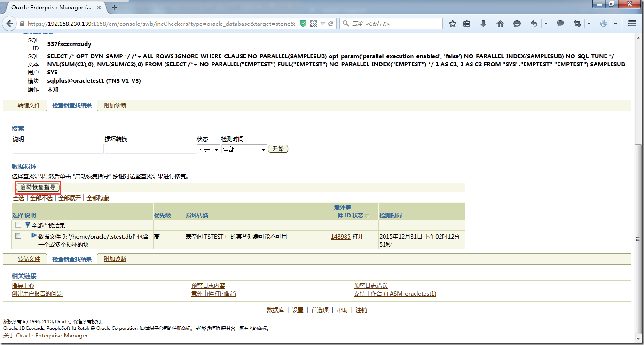Image resolution: width=644 pixels, height=345 pixels.
Task: Open the 意外事件打包配置 link
Action: tap(214, 294)
